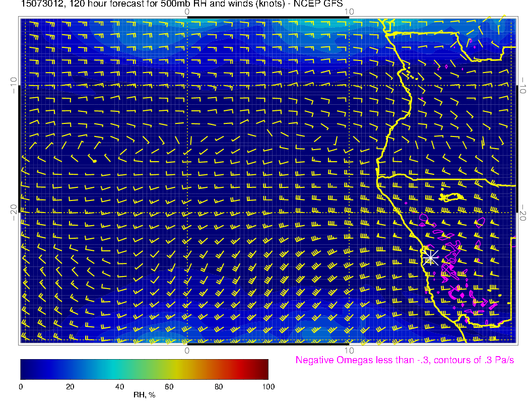The height and width of the screenshot is (411, 532).
Task: Select the dark red end of RH colorbar
Action: coord(264,369)
